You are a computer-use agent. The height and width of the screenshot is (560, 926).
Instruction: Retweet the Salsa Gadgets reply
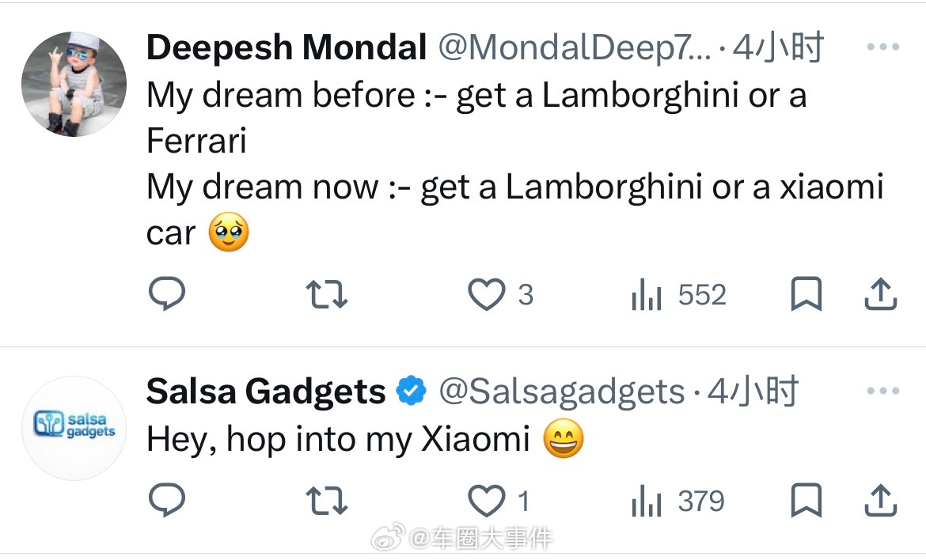tap(326, 501)
